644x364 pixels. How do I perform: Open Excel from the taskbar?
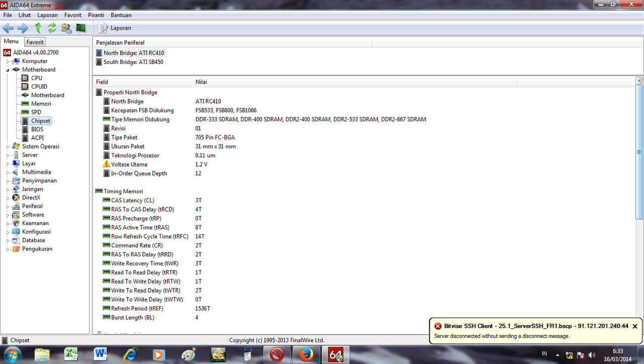click(71, 355)
